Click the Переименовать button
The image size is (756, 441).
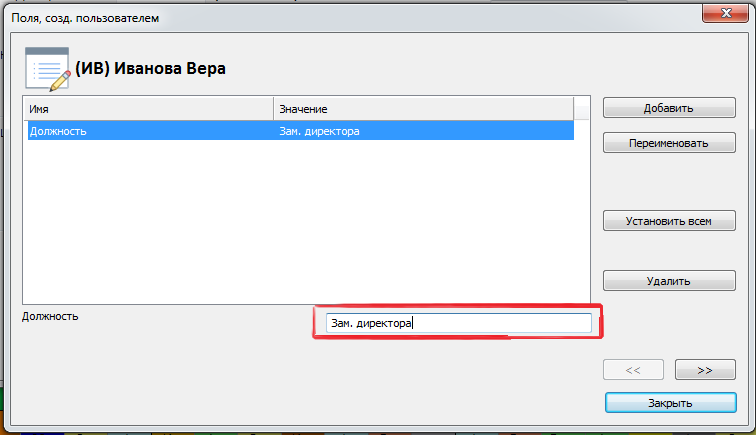click(669, 143)
